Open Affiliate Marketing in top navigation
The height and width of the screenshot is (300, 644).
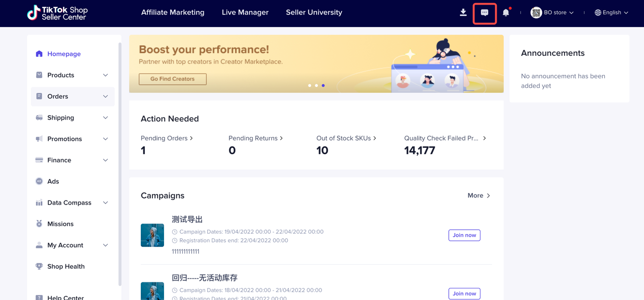click(x=173, y=13)
